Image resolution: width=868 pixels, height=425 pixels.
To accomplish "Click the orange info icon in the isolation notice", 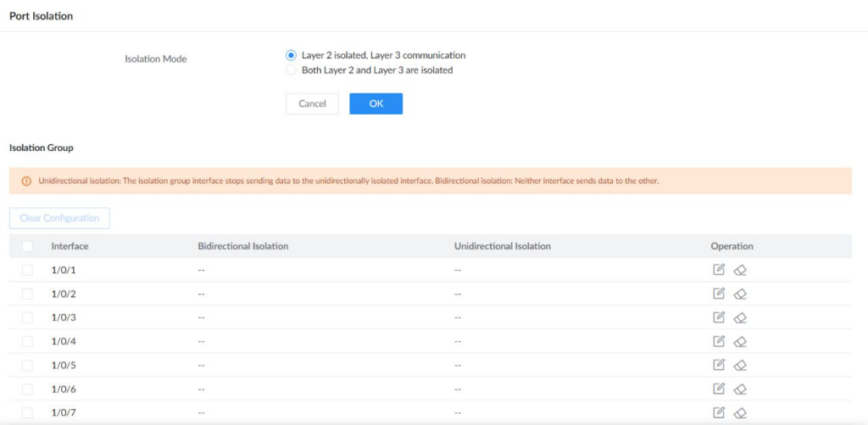I will tap(26, 182).
